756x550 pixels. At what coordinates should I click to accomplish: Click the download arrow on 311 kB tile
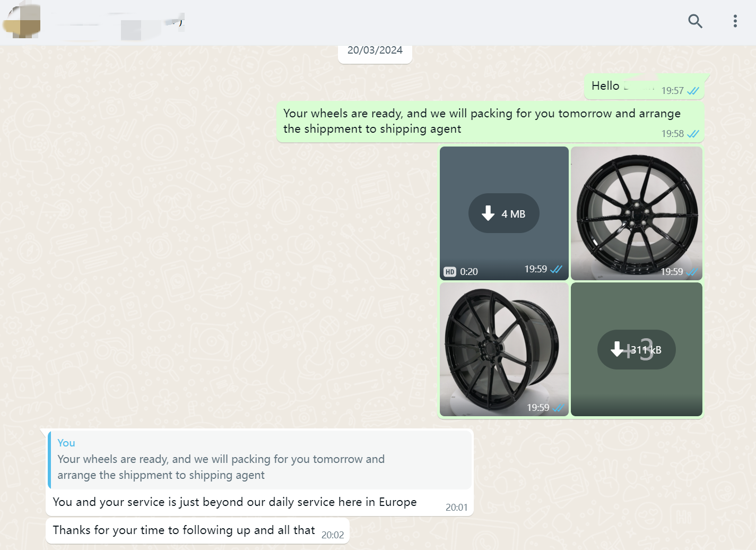click(x=616, y=349)
